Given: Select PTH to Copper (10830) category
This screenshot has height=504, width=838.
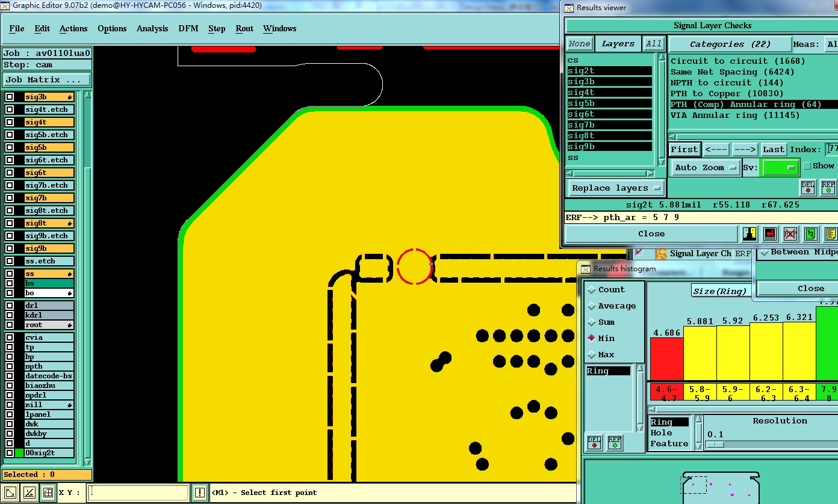Looking at the screenshot, I should coord(727,94).
